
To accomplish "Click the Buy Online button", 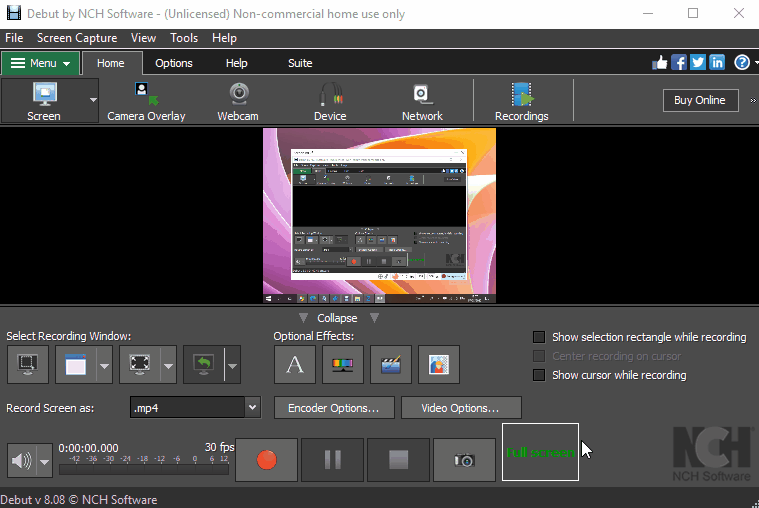I will [700, 100].
